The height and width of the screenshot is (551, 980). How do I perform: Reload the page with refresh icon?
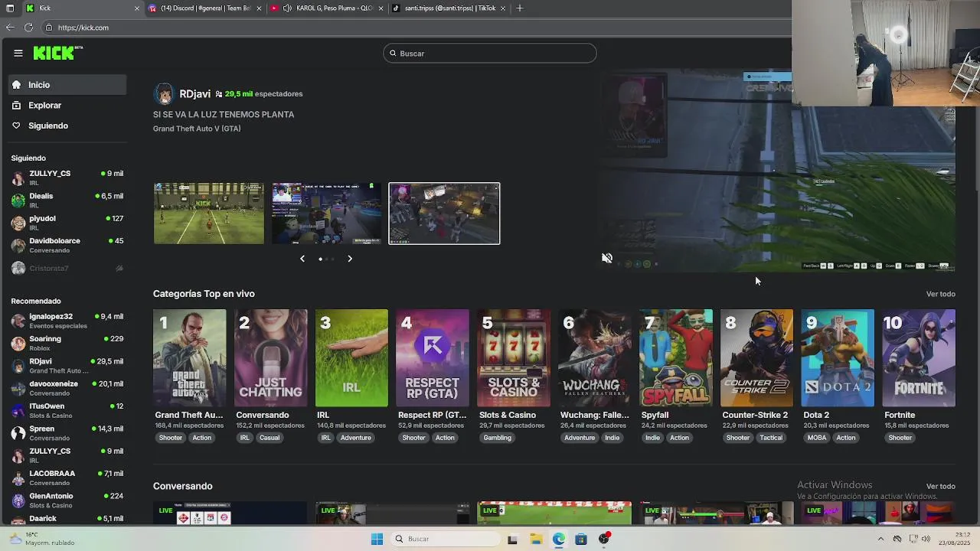pos(28,28)
